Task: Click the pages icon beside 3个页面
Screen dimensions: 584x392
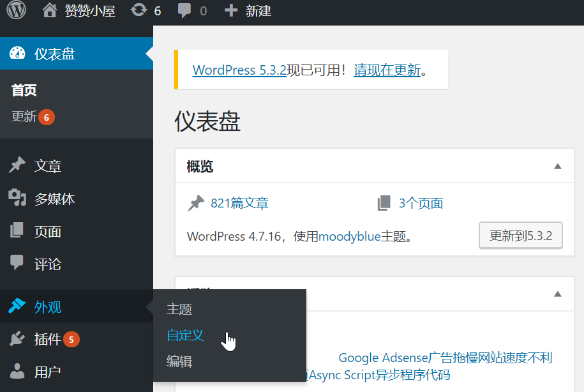Action: click(384, 203)
